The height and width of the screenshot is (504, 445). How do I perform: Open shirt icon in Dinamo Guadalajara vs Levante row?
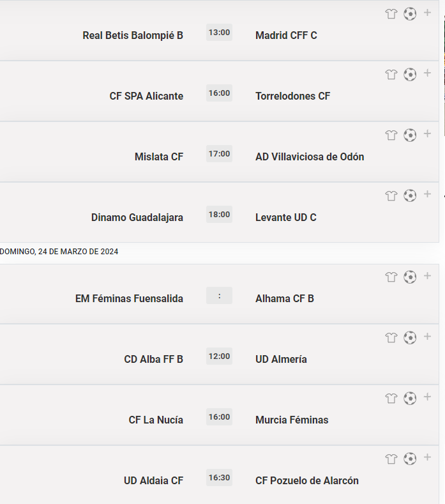click(x=391, y=195)
